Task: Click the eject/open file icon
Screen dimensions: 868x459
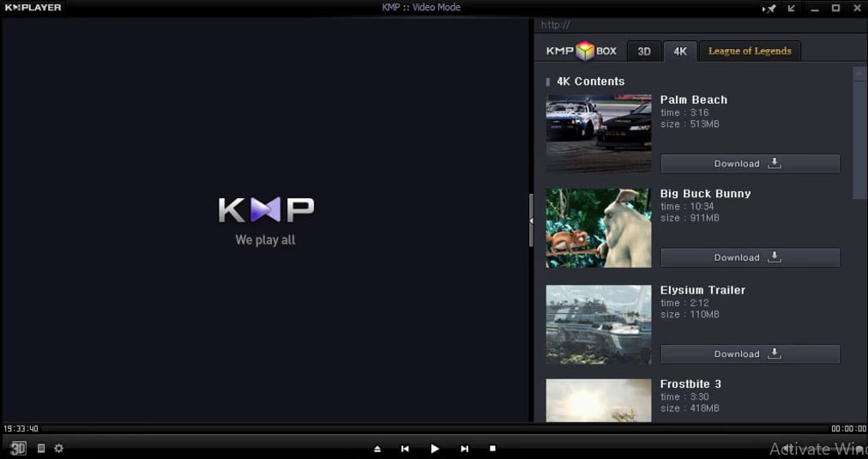Action: pos(377,449)
